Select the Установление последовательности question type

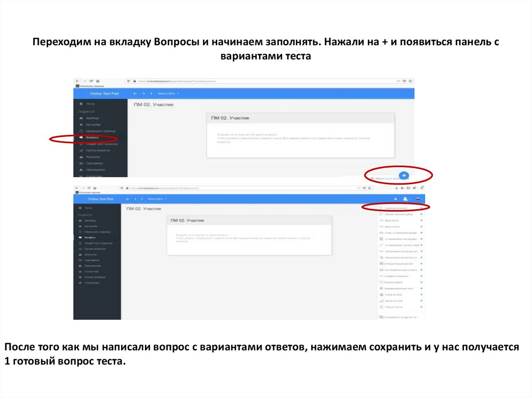[x=401, y=239]
